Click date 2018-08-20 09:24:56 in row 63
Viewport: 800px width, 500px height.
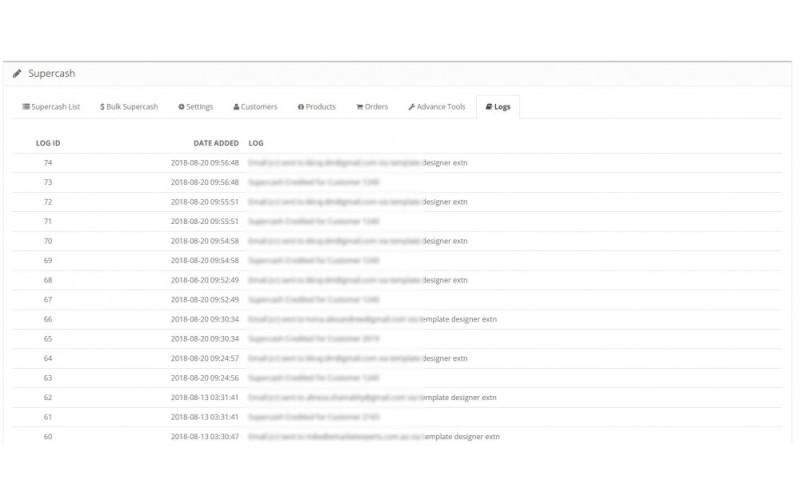(205, 378)
